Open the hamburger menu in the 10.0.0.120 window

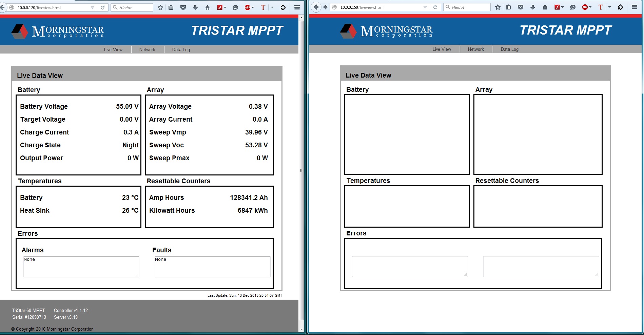point(297,7)
